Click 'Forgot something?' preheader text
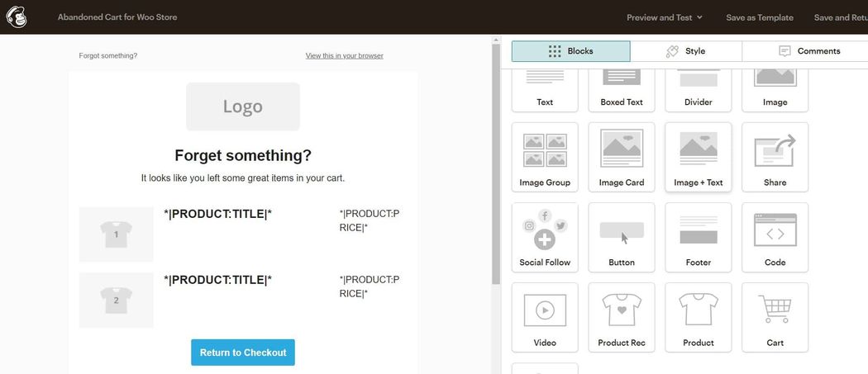 coord(108,55)
